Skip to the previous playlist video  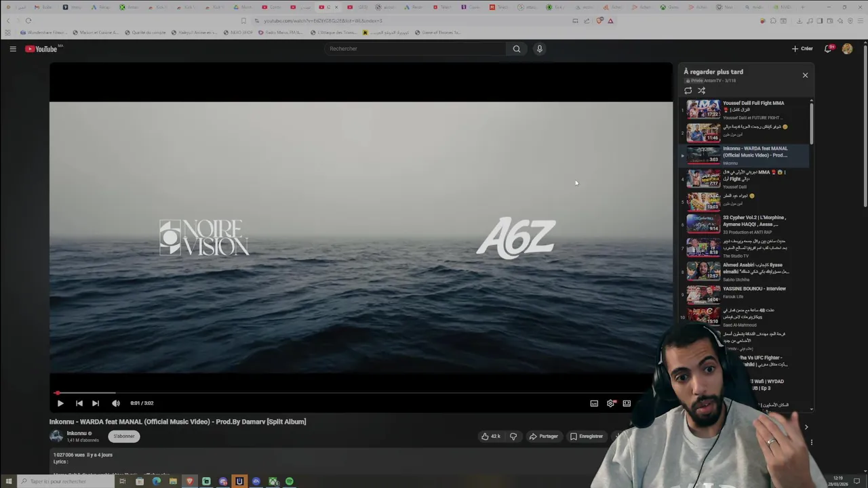click(79, 403)
